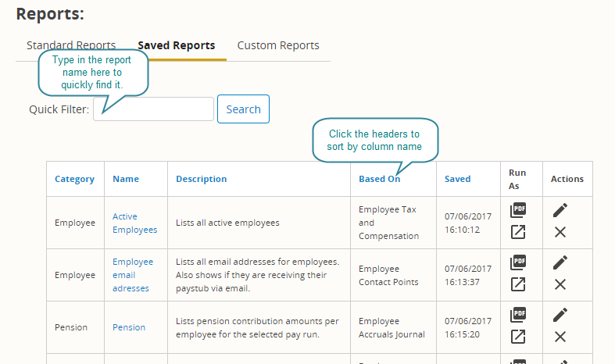The image size is (615, 364).
Task: Sort table by Based On header
Action: click(x=379, y=179)
